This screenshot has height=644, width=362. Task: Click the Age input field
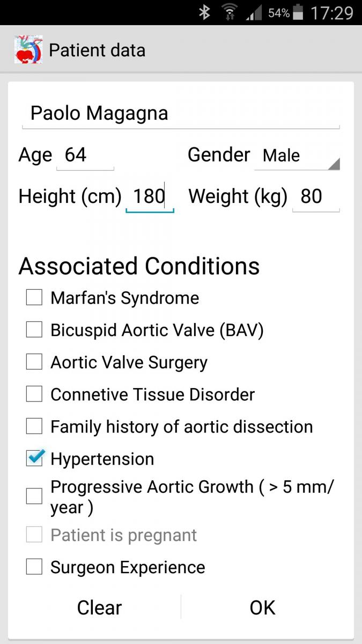[x=85, y=156]
